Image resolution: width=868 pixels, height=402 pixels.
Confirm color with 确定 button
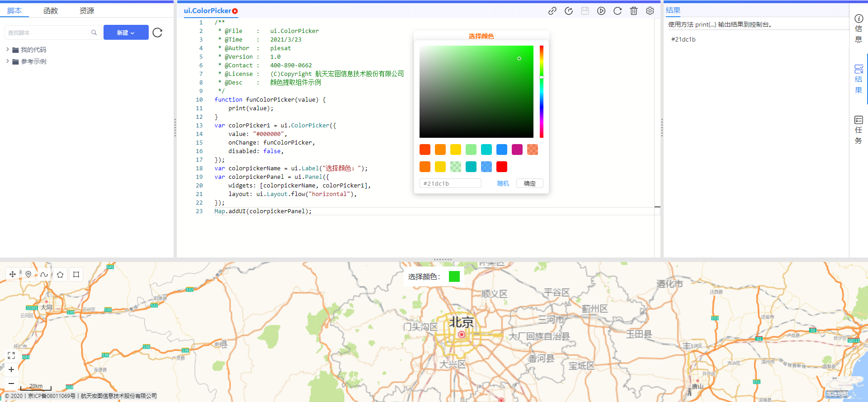(x=529, y=183)
